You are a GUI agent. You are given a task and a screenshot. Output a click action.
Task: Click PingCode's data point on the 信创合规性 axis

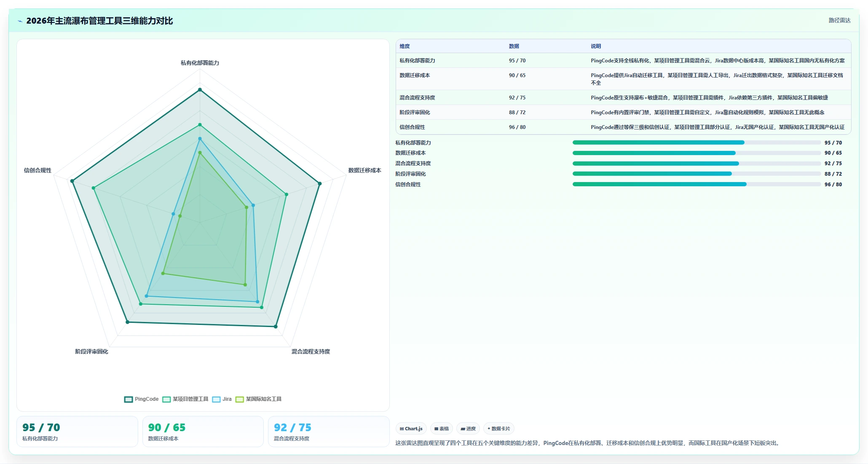click(72, 181)
